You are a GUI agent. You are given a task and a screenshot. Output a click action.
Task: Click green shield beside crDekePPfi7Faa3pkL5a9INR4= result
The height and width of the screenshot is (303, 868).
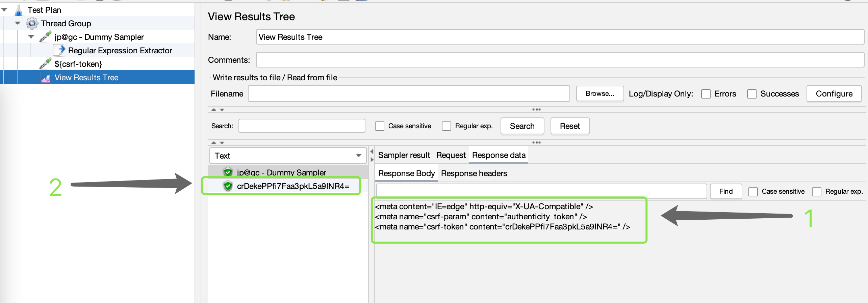[x=228, y=186]
